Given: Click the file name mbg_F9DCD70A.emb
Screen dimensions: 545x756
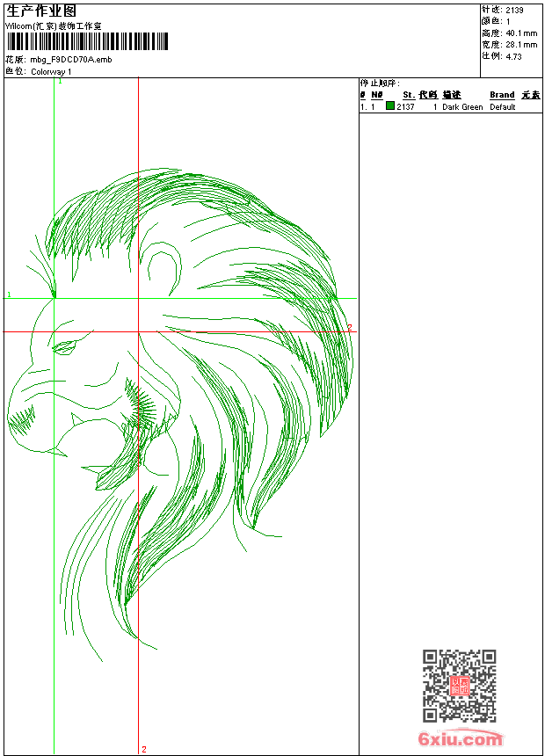Looking at the screenshot, I should point(71,60).
